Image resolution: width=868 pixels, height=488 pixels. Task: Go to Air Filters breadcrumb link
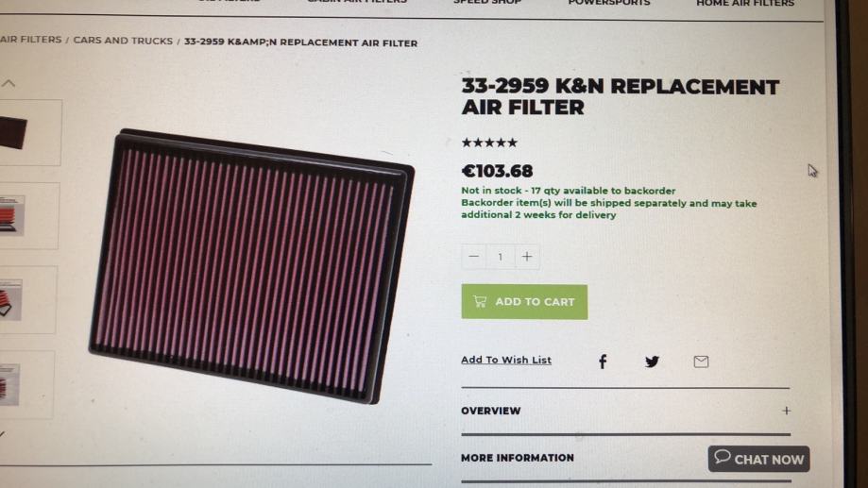[x=30, y=40]
